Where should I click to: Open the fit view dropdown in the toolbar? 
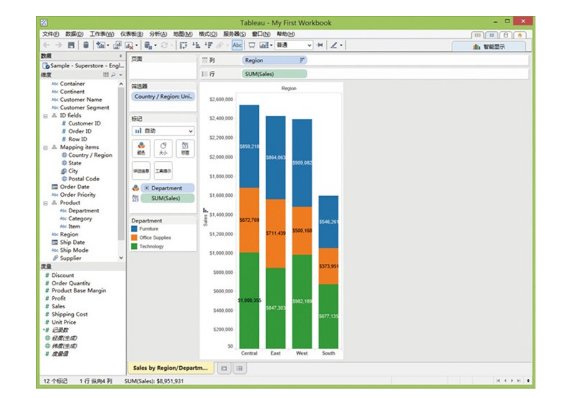[x=294, y=45]
